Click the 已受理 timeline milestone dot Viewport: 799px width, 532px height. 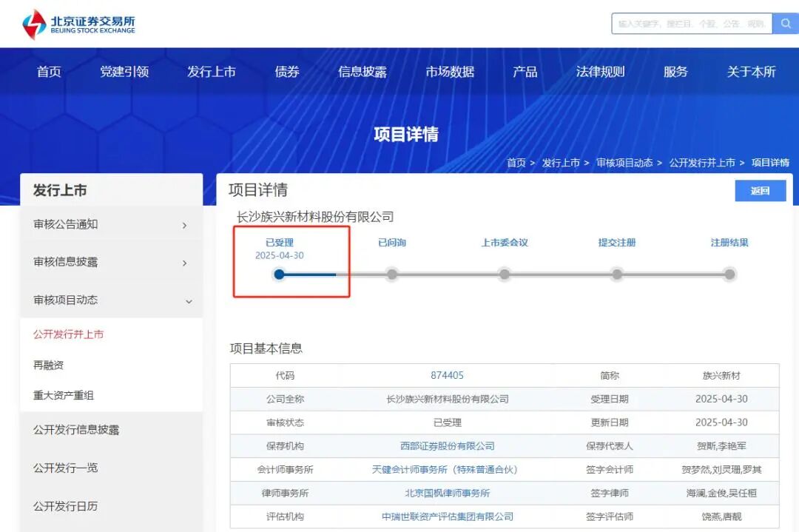click(x=278, y=274)
